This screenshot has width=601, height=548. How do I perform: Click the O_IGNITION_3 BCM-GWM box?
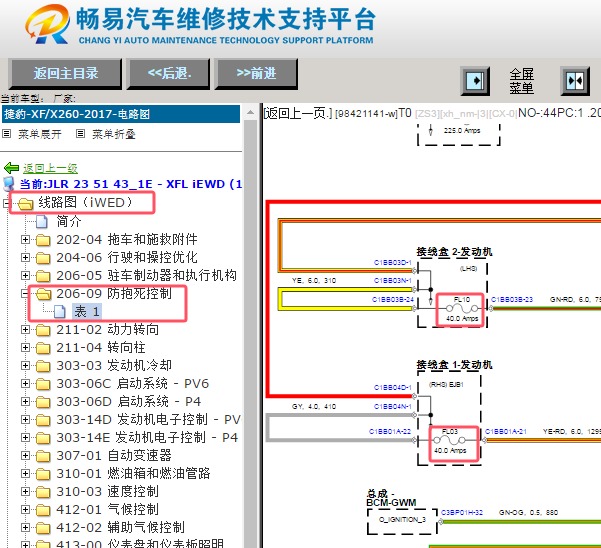pos(402,521)
